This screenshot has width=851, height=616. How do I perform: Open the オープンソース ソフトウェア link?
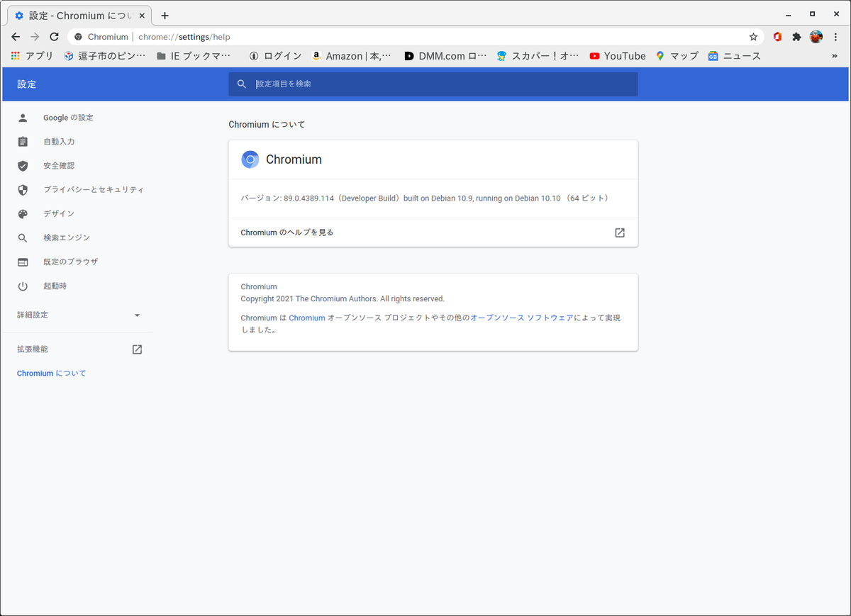pyautogui.click(x=522, y=318)
